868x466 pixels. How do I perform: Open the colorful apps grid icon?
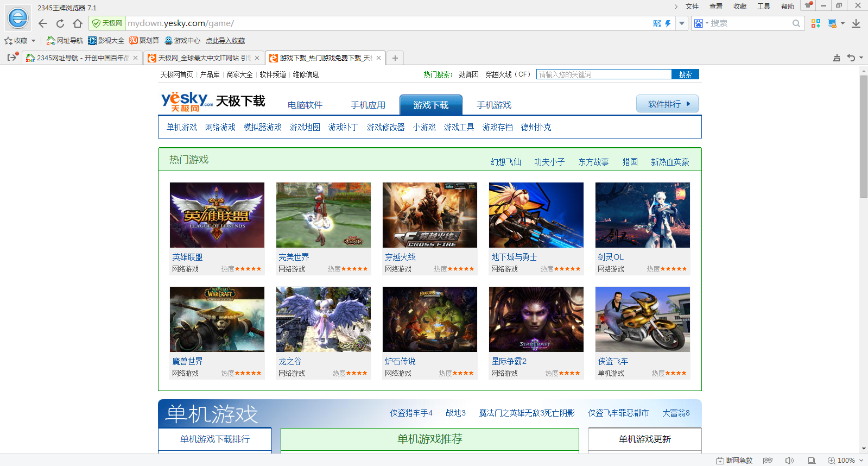pyautogui.click(x=815, y=23)
